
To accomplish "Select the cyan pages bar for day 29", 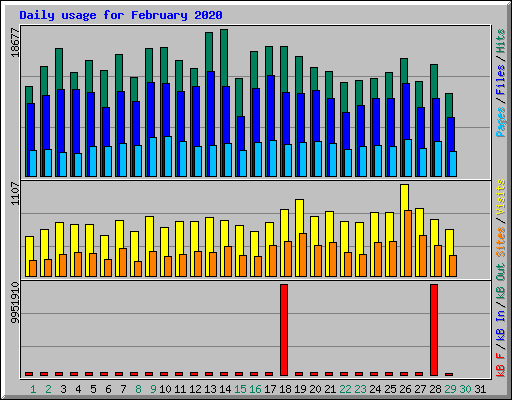I will (453, 164).
